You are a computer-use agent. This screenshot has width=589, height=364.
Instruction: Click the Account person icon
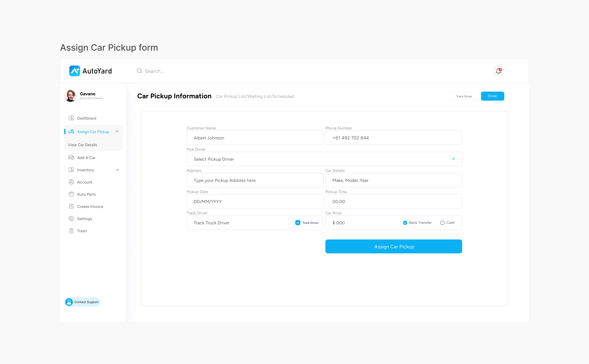[x=71, y=182]
